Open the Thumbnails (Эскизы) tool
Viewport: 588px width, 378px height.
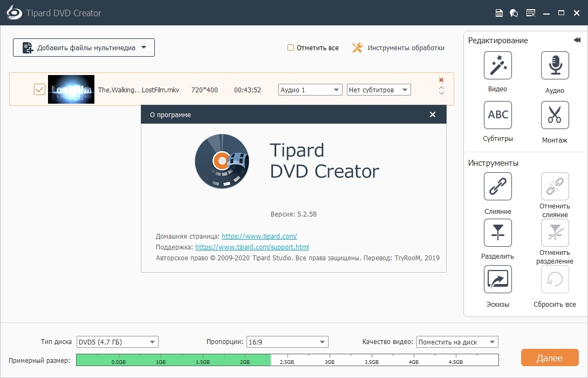497,279
